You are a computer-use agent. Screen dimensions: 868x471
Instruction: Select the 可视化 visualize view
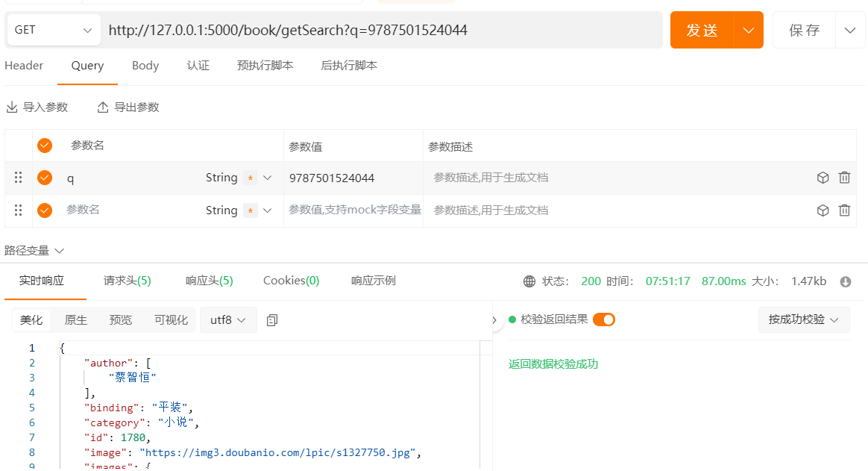[x=171, y=319]
